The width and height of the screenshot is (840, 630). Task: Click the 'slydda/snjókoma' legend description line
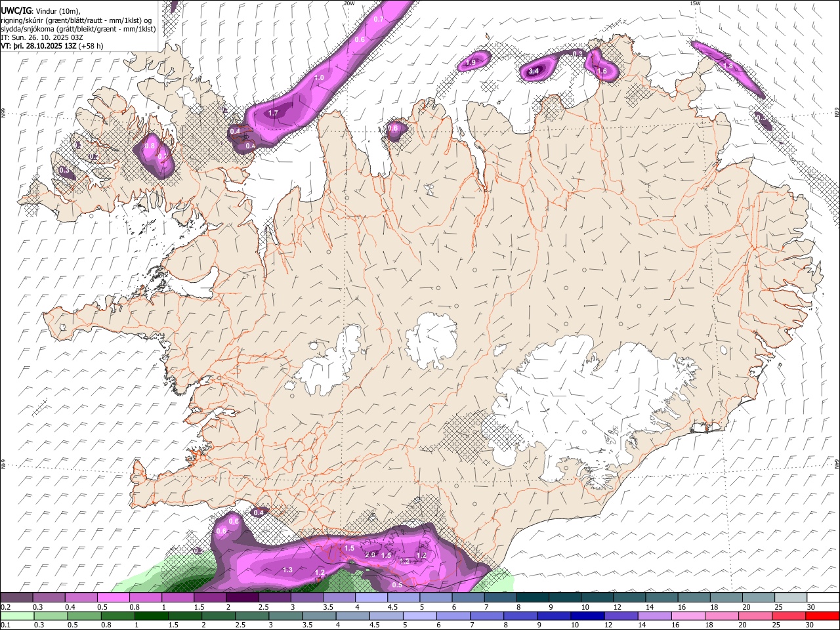tap(78, 29)
